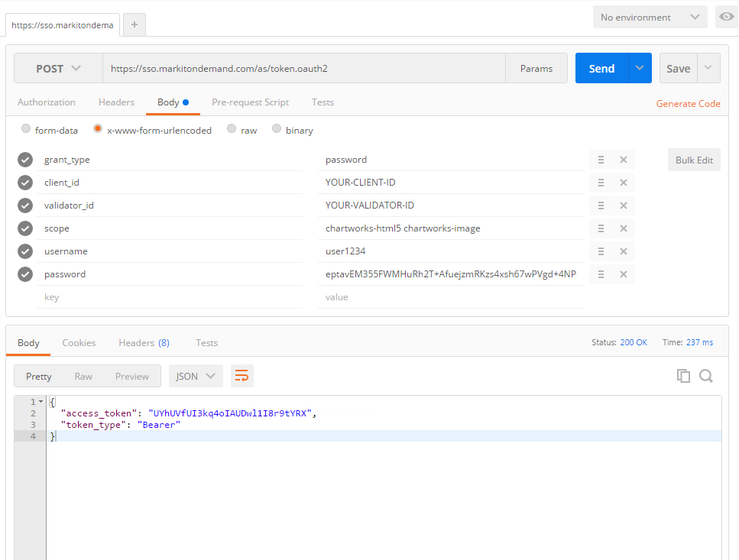Expand the Save button arrow options
739x560 pixels.
click(708, 68)
